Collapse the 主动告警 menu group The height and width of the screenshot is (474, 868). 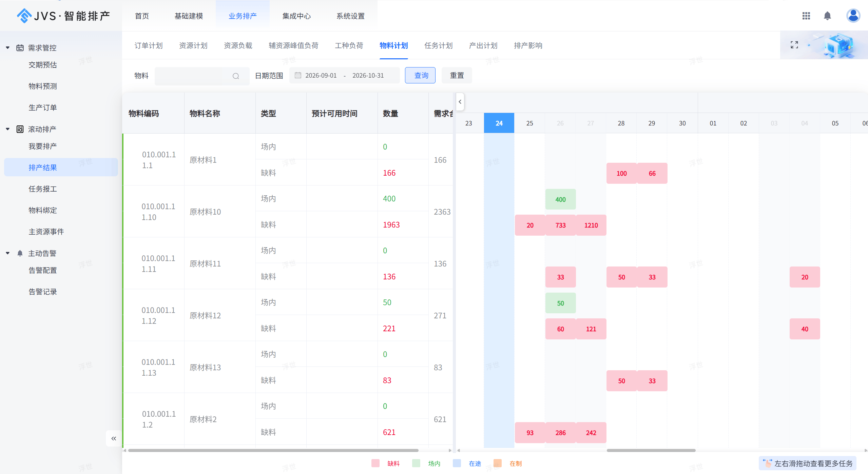click(7, 253)
